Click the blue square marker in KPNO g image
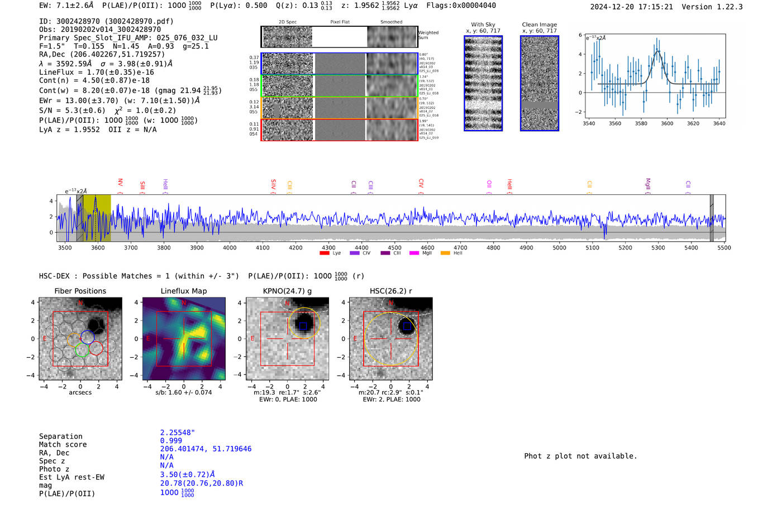Screen dimensions: 782x532 pyautogui.click(x=303, y=326)
